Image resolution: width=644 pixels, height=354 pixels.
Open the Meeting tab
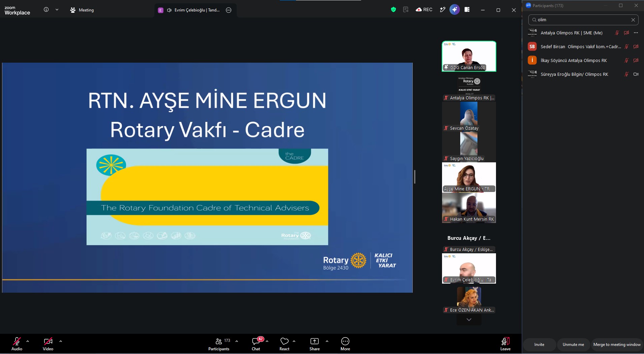[x=82, y=10]
